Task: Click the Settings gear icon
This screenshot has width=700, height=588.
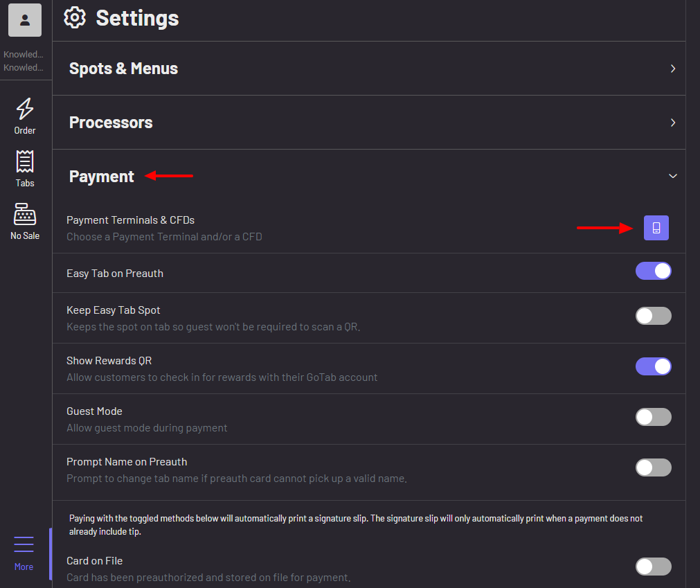Action: pyautogui.click(x=75, y=18)
